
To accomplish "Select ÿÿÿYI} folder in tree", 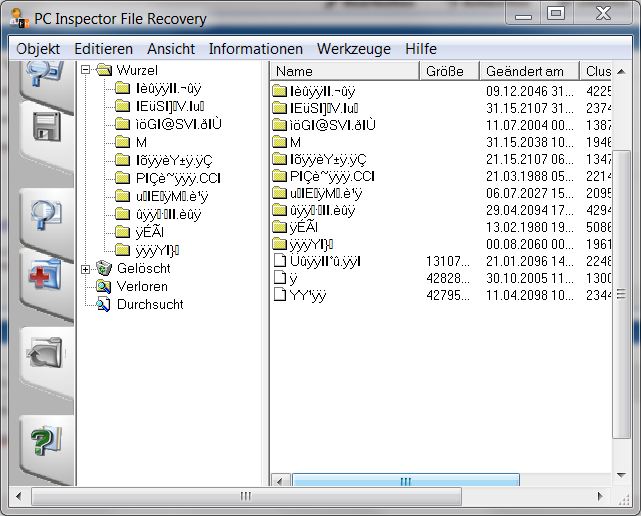I will (x=157, y=250).
